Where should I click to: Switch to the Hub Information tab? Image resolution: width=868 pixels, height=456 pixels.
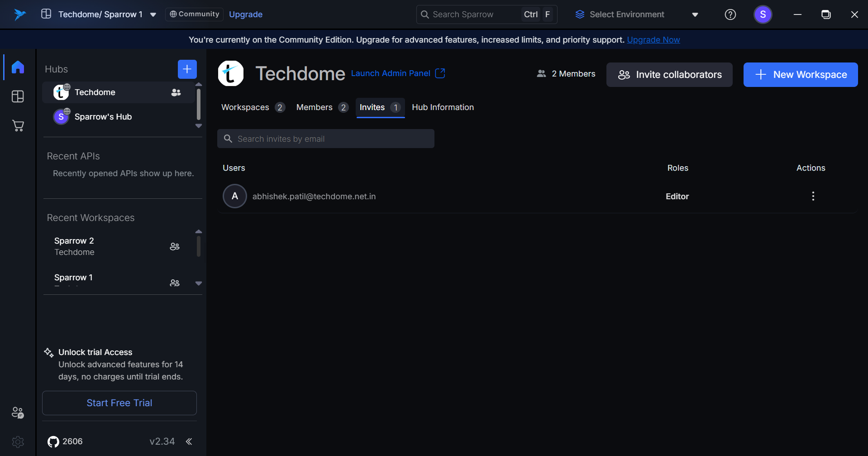443,107
